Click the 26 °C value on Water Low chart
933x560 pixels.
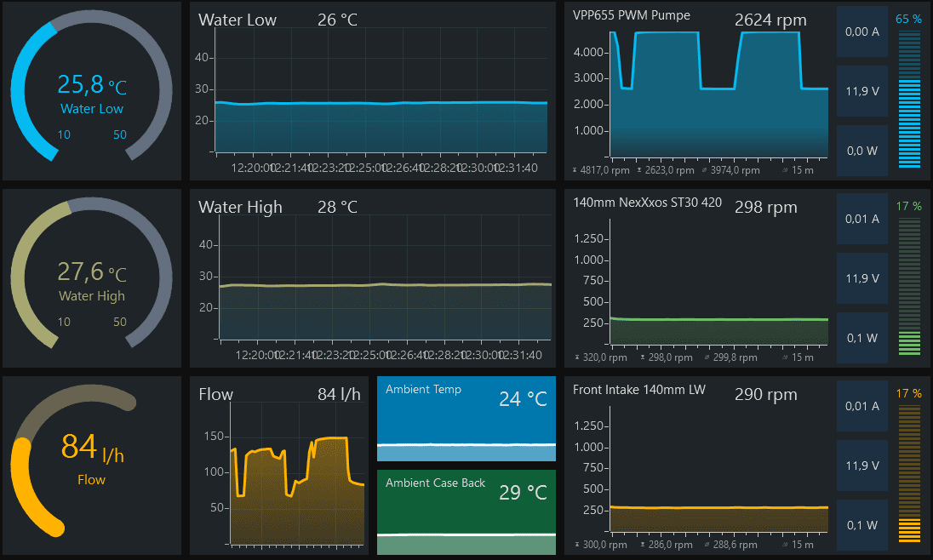[x=337, y=20]
